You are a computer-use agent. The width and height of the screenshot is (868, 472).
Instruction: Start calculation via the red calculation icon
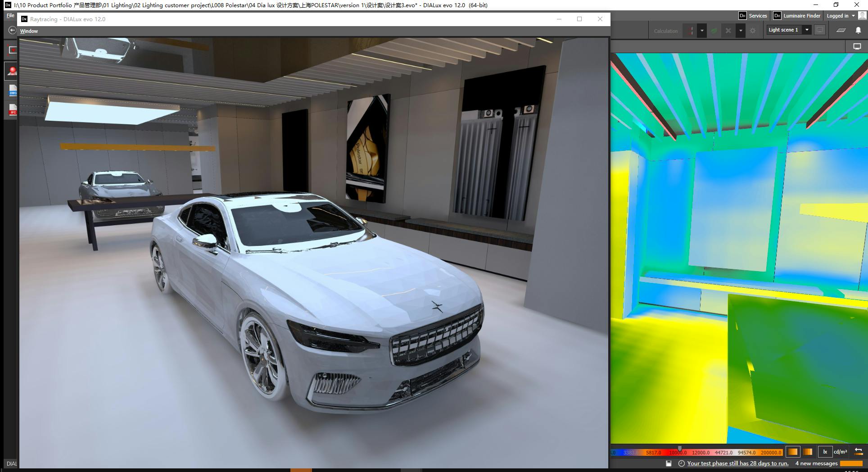pyautogui.click(x=690, y=31)
